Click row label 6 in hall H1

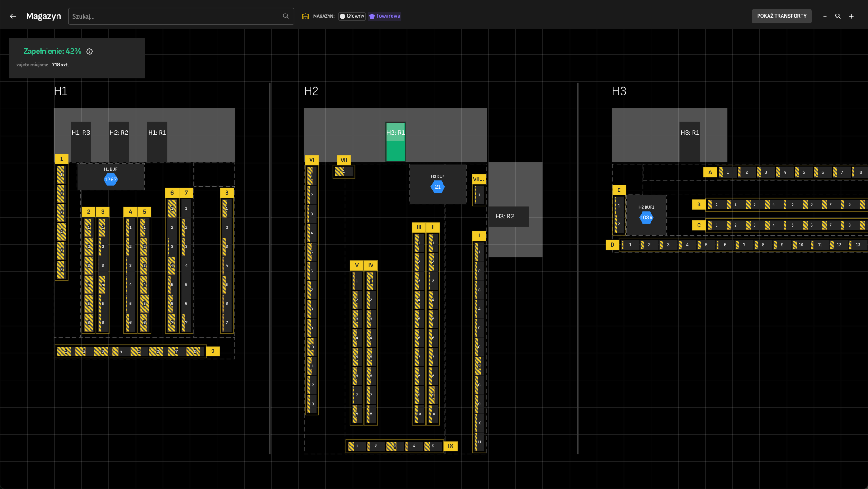pos(172,193)
